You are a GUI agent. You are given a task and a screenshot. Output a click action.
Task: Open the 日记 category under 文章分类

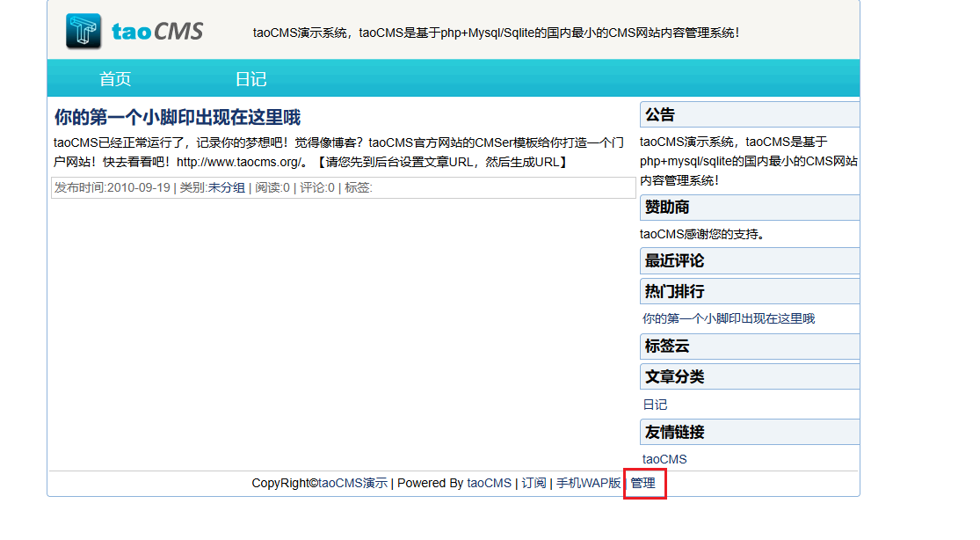[655, 405]
